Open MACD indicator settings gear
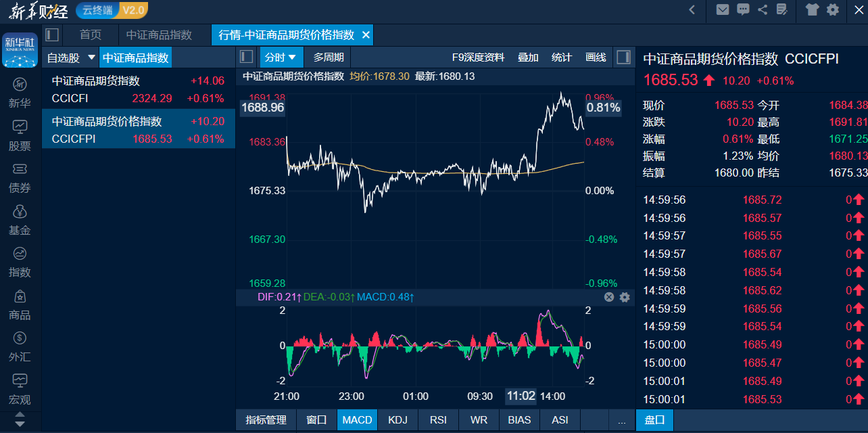Image resolution: width=868 pixels, height=433 pixels. [x=625, y=297]
